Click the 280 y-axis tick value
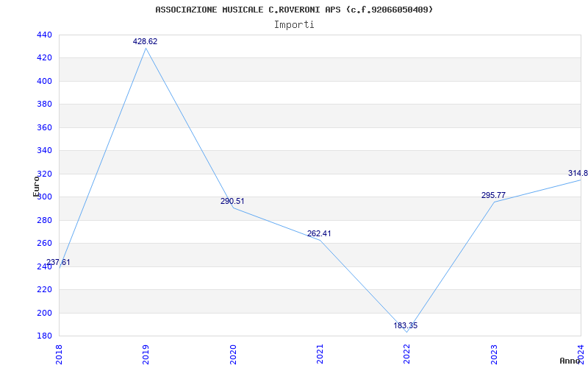The width and height of the screenshot is (588, 368). click(x=44, y=220)
